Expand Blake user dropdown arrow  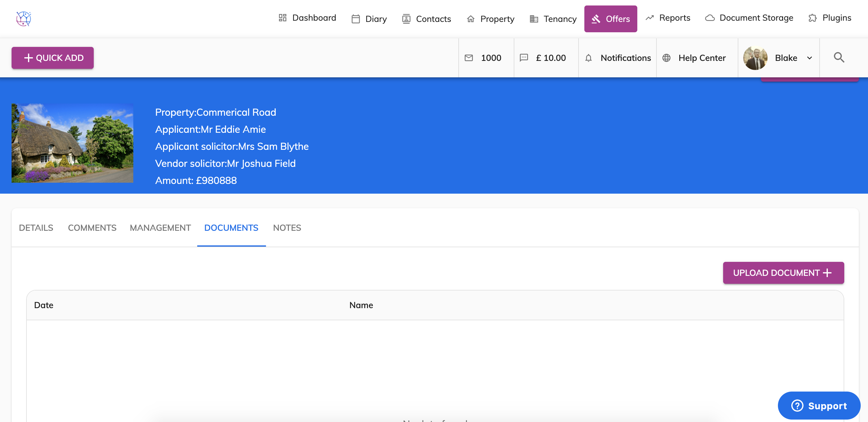coord(809,58)
